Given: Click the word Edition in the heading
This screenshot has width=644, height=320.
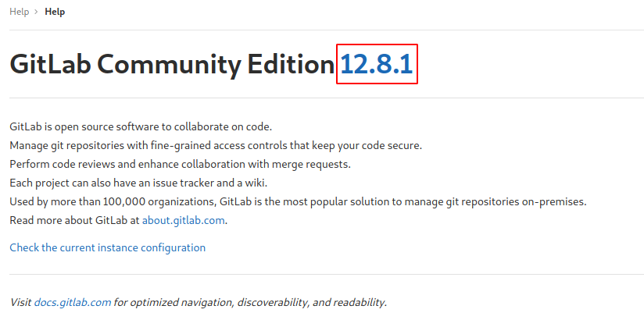Looking at the screenshot, I should (291, 65).
